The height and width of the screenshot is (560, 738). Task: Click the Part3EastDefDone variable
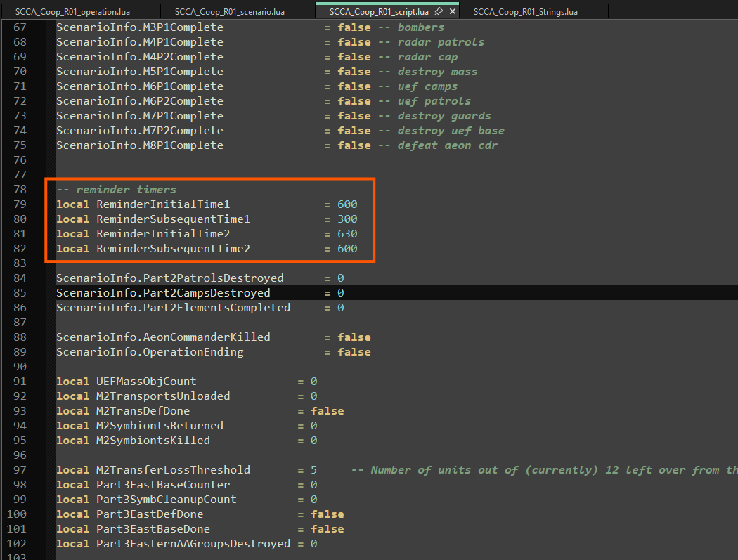click(150, 514)
